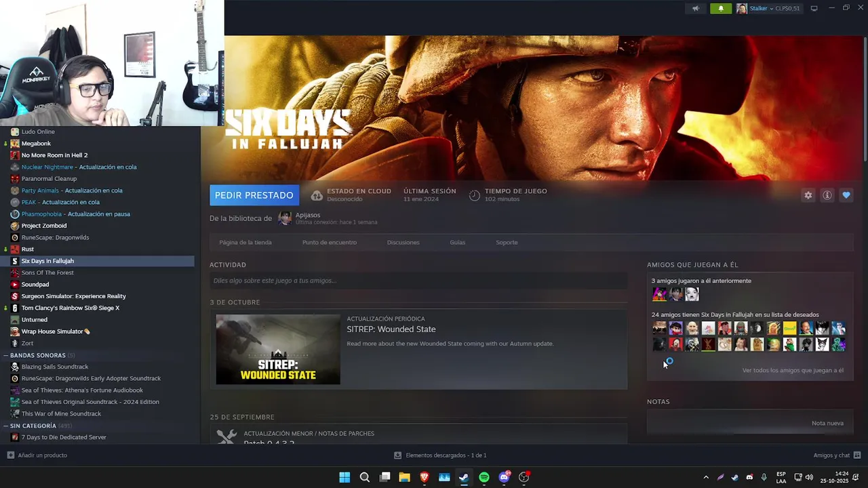The width and height of the screenshot is (868, 488).
Task: Open the cloud status icon
Action: coord(317,195)
